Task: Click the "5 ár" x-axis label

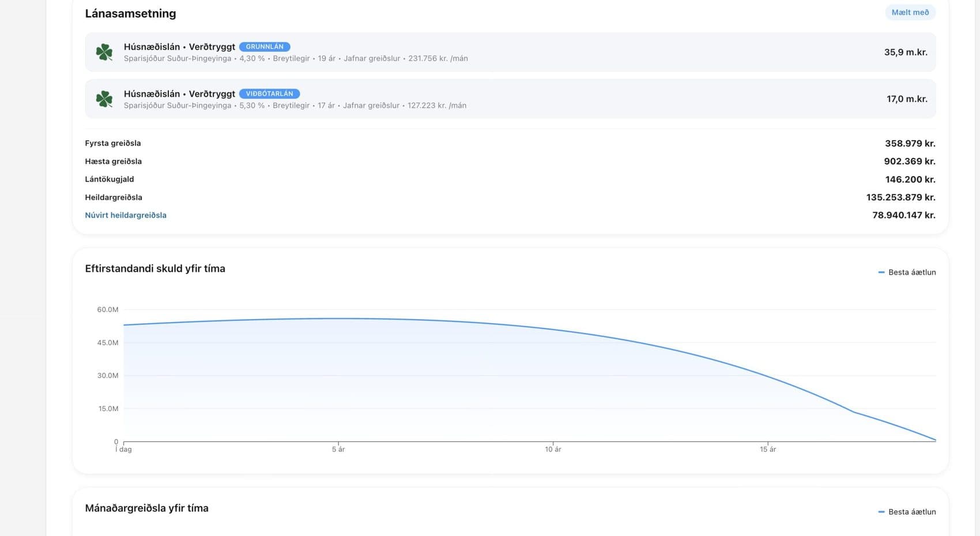Action: click(338, 449)
